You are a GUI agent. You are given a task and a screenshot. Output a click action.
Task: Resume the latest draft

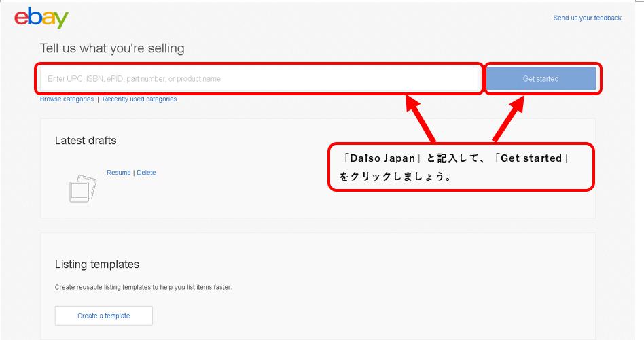click(119, 173)
